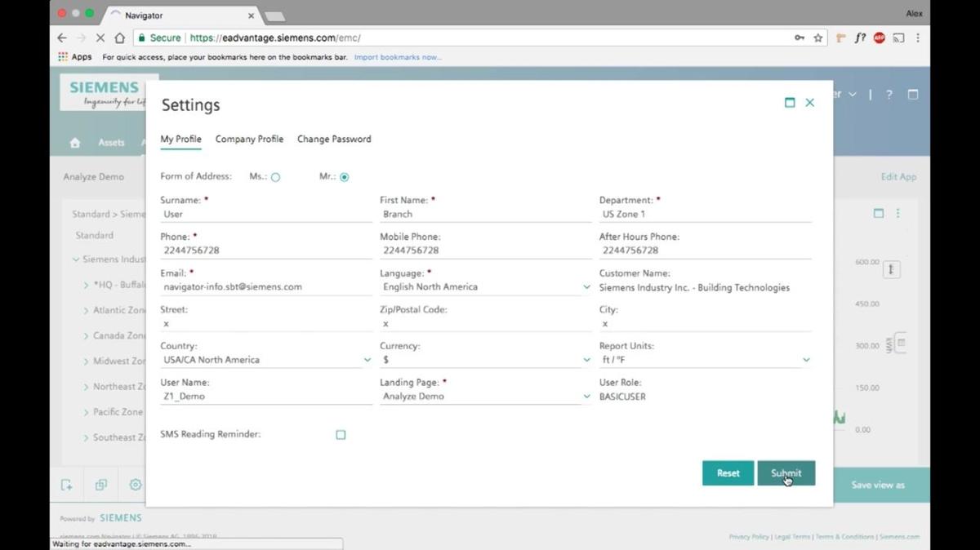Enable SMS Reading Reminder checkbox
Image resolution: width=980 pixels, height=550 pixels.
pyautogui.click(x=341, y=435)
